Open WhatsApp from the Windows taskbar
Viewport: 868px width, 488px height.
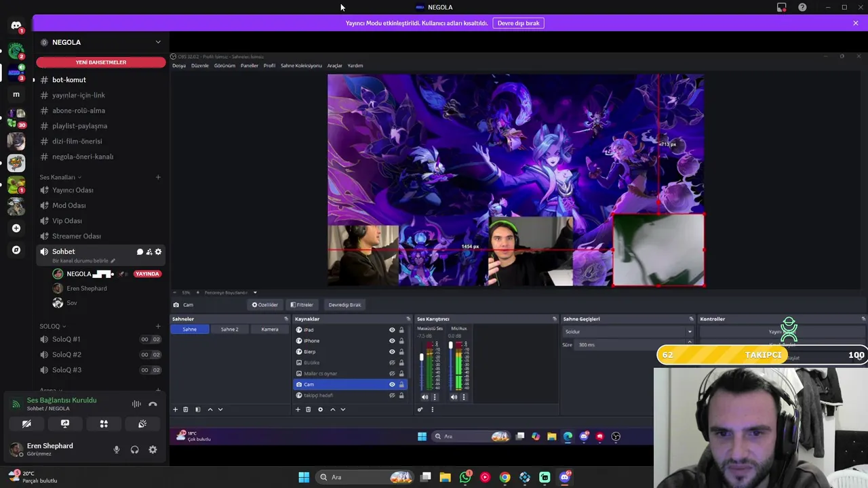[465, 477]
